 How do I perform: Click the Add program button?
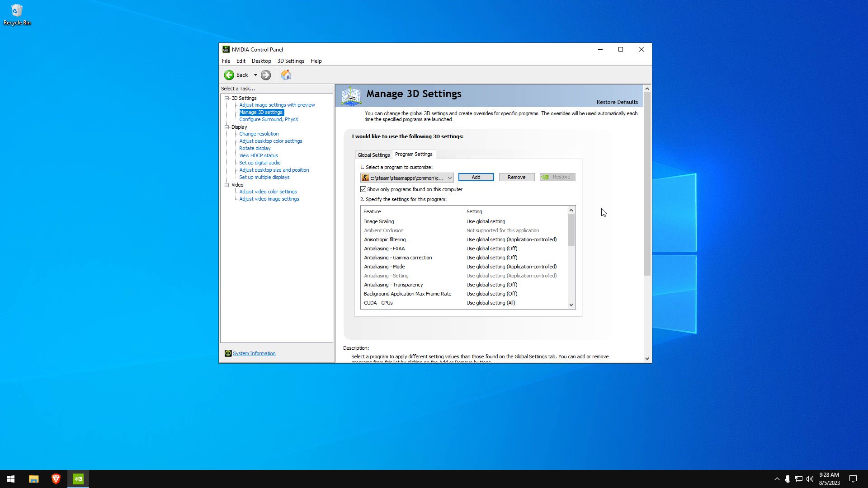(x=476, y=177)
